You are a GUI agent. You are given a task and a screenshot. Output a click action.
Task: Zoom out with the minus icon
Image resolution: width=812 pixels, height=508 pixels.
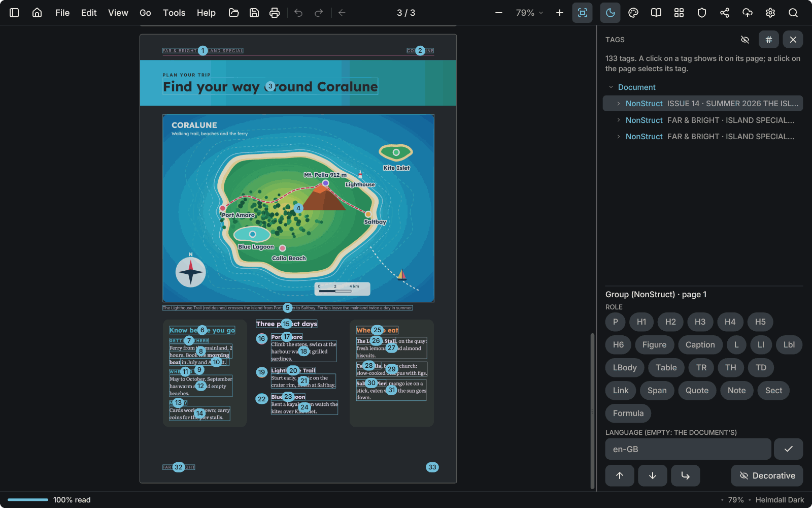tap(499, 13)
